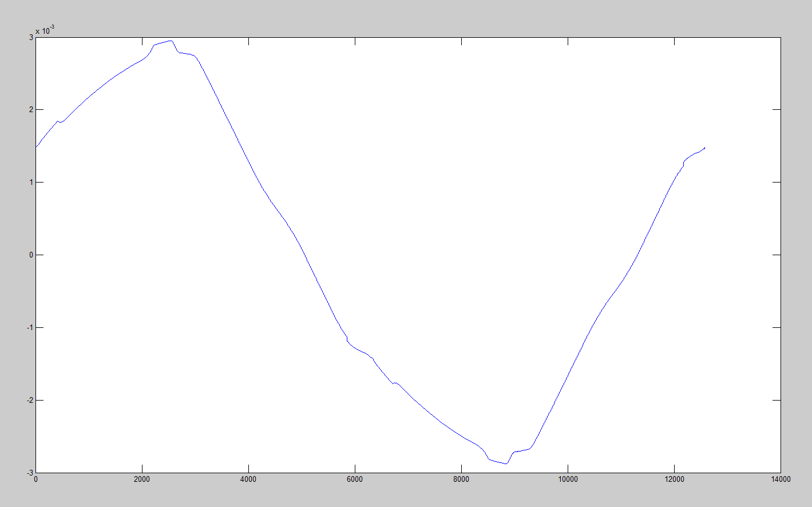Select the y-axis tick label 2
Image resolution: width=812 pixels, height=507 pixels.
31,110
